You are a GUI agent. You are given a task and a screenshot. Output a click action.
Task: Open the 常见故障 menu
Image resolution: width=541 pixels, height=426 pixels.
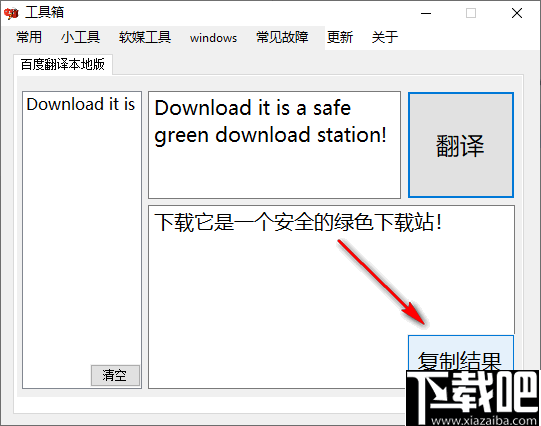click(282, 37)
